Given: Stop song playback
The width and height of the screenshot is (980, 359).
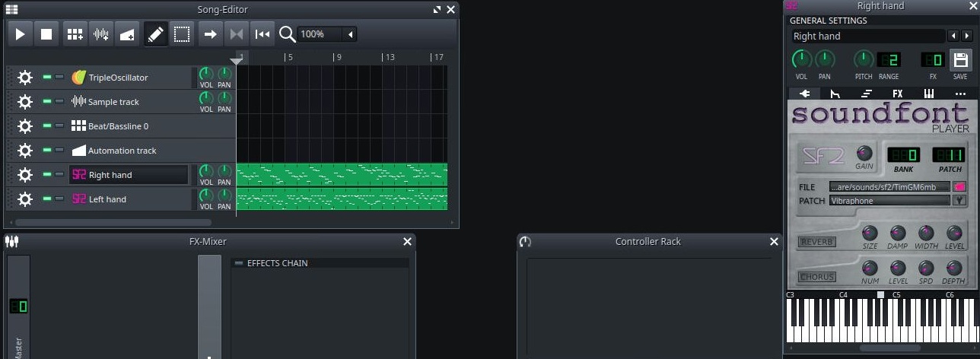Looking at the screenshot, I should [46, 34].
